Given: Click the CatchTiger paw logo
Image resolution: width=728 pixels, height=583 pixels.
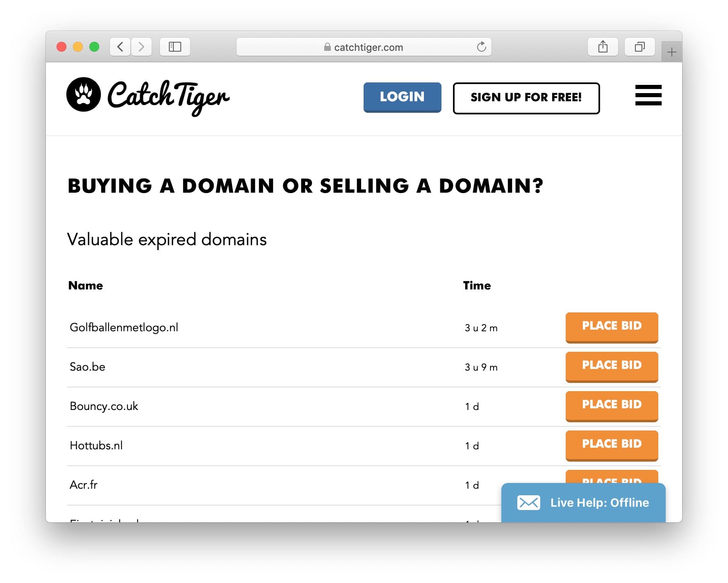Looking at the screenshot, I should [x=83, y=94].
